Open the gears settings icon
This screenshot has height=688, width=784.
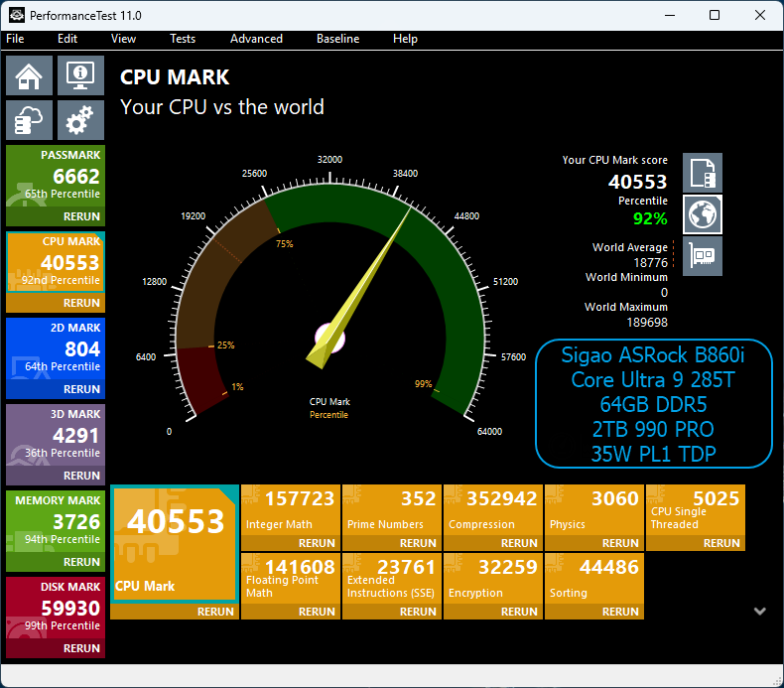point(80,120)
